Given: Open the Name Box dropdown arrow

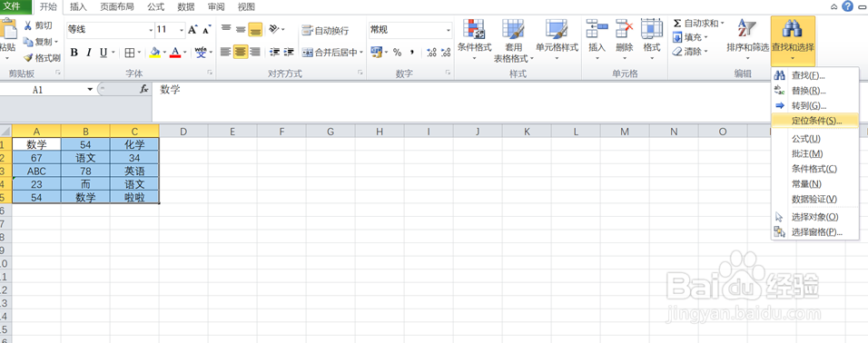Looking at the screenshot, I should pyautogui.click(x=90, y=90).
